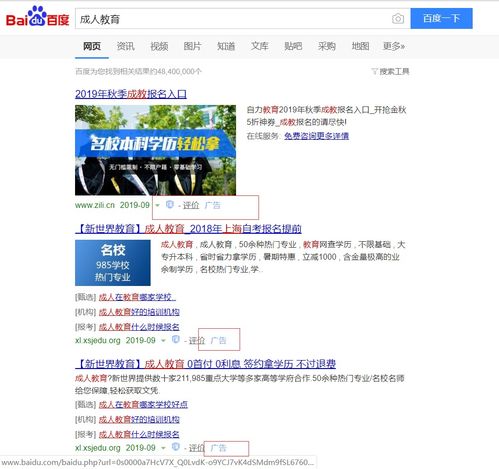The image size is (499, 469).
Task: Click the 名校 985学校 thumbnail
Action: click(x=113, y=263)
